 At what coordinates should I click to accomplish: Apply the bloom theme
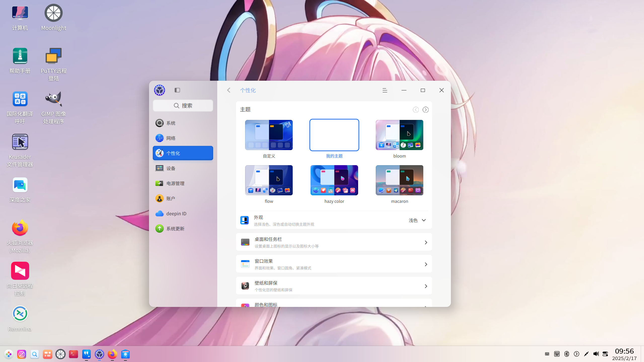pyautogui.click(x=399, y=135)
